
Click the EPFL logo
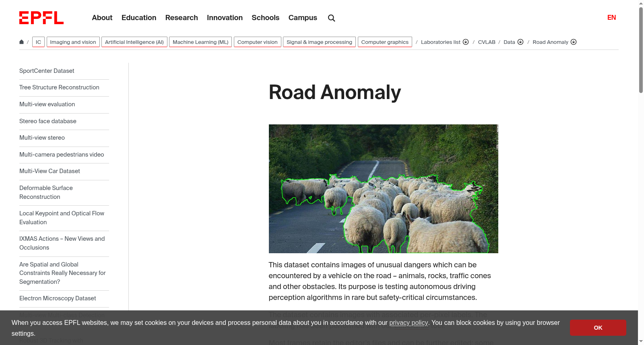point(41,18)
